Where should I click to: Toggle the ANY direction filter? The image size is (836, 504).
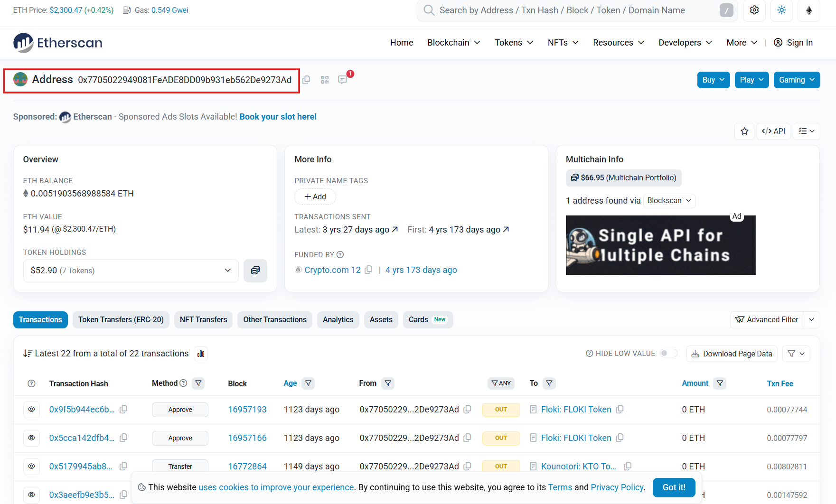[501, 383]
